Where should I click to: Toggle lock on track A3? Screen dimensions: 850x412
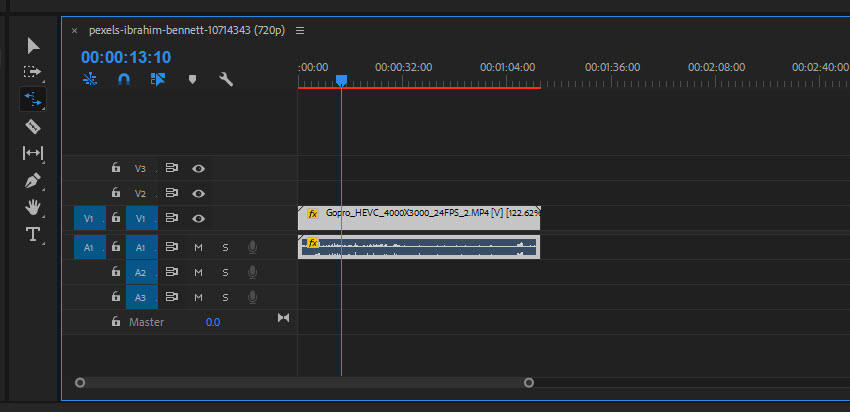115,297
